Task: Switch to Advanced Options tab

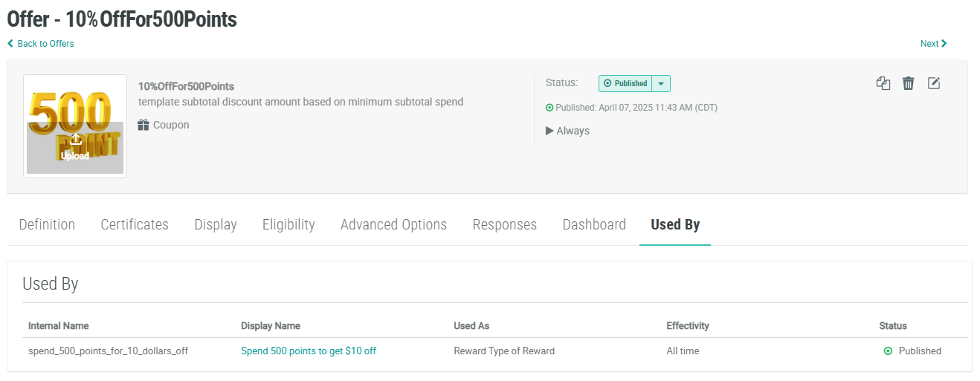Action: pos(393,224)
